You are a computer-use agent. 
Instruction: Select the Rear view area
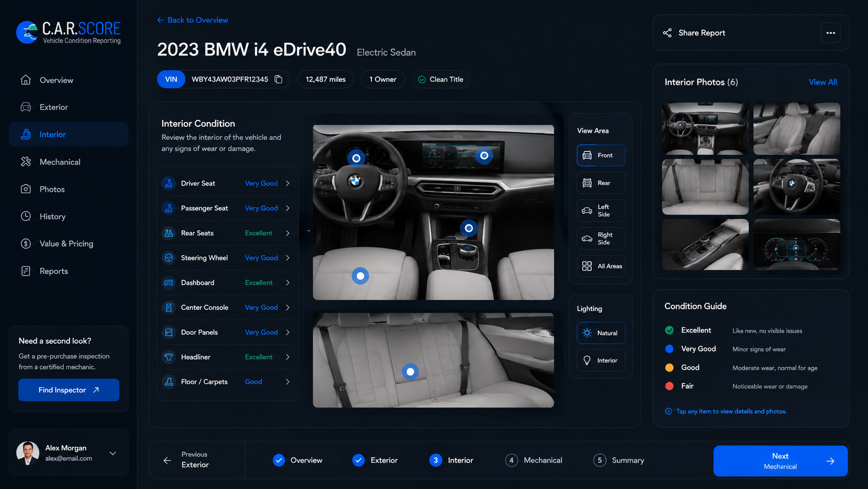pos(601,183)
